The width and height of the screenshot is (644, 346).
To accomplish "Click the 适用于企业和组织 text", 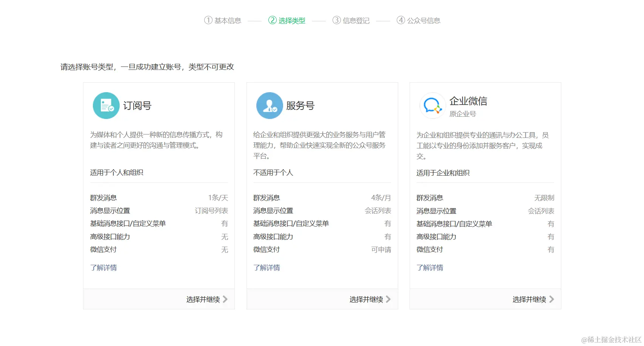I will [x=443, y=173].
